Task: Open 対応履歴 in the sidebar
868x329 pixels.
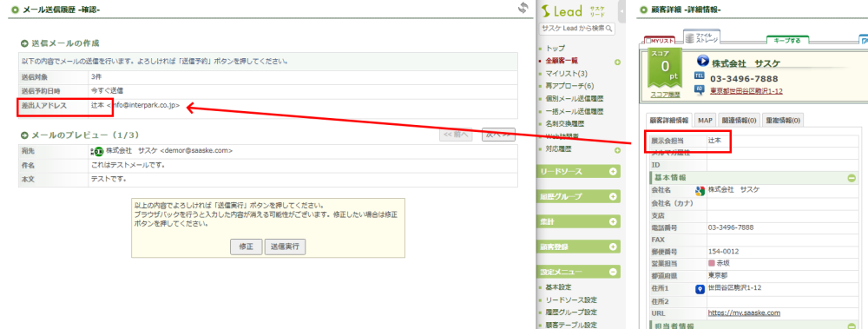Action: point(558,149)
